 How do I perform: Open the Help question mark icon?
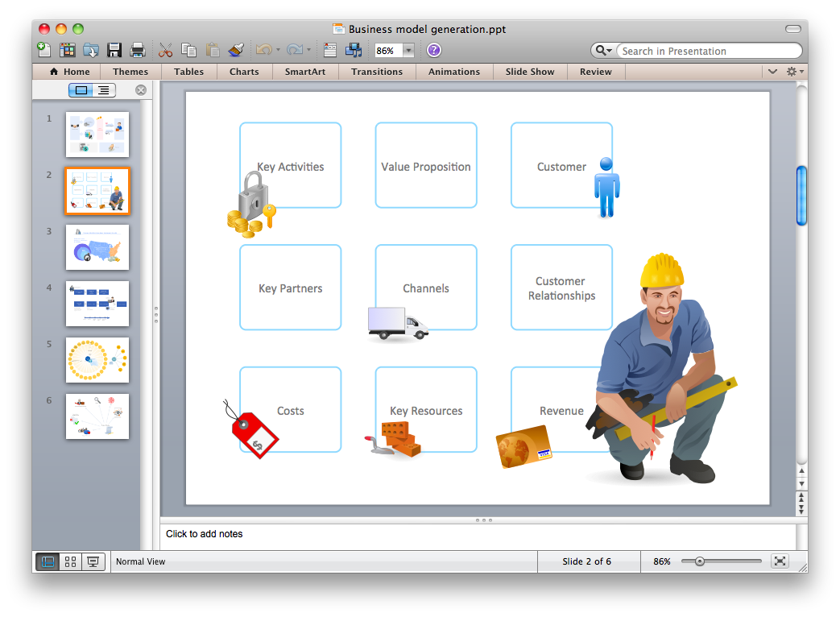pos(434,50)
